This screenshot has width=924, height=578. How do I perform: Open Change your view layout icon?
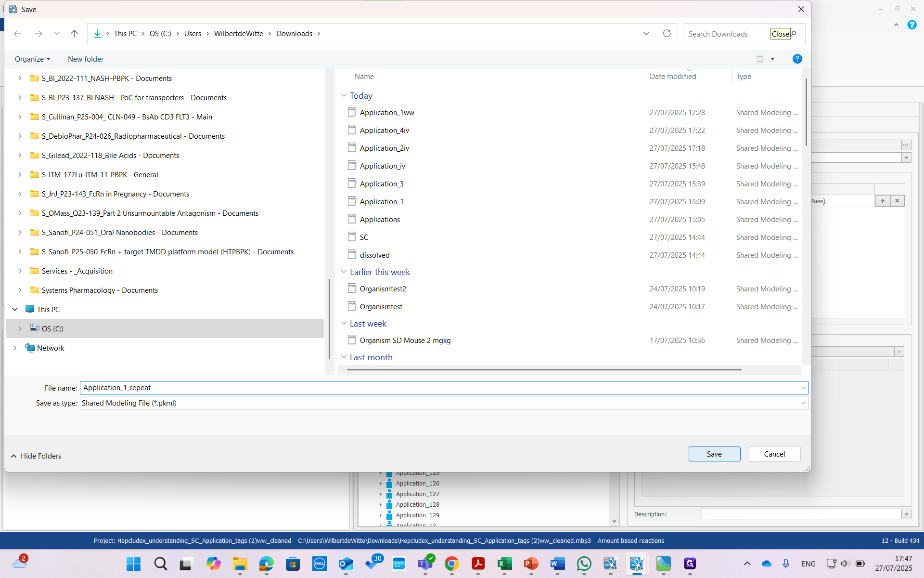coord(760,59)
